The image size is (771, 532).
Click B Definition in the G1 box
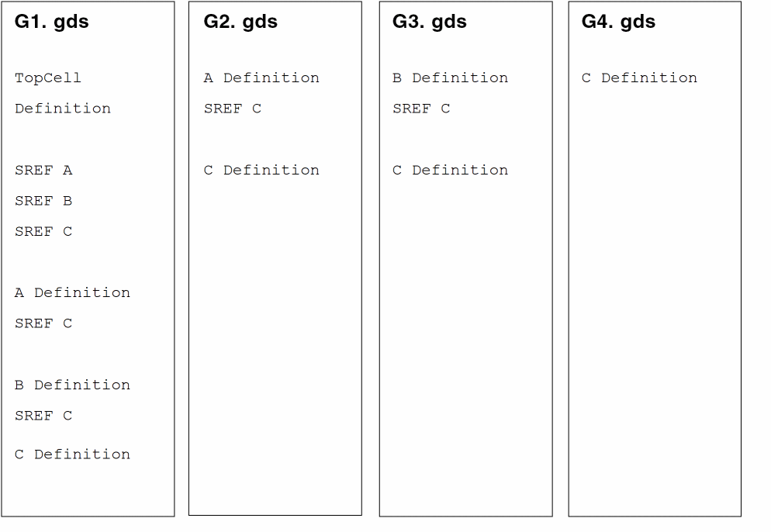point(72,385)
